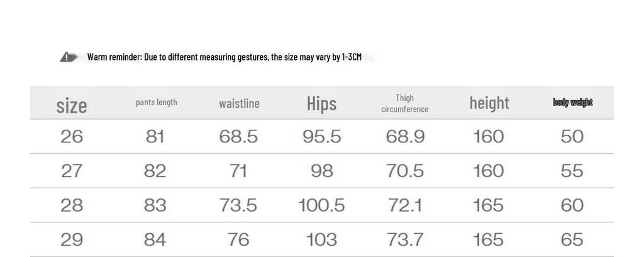The image size is (644, 257).
Task: Select the size 29 row label
Action: (72, 239)
